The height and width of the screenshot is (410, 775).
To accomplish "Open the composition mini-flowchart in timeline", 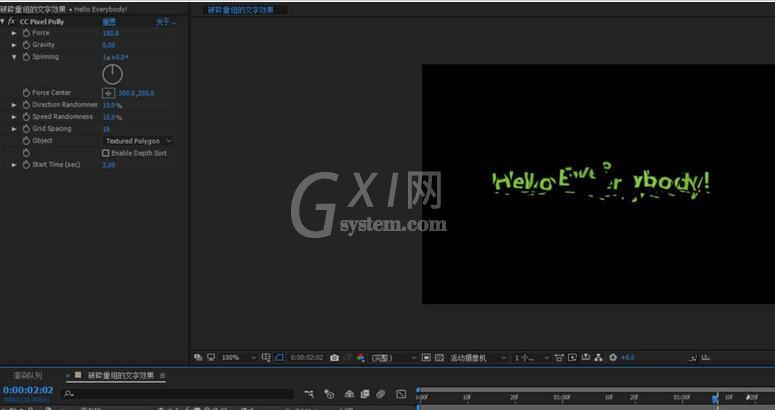I will (x=309, y=394).
